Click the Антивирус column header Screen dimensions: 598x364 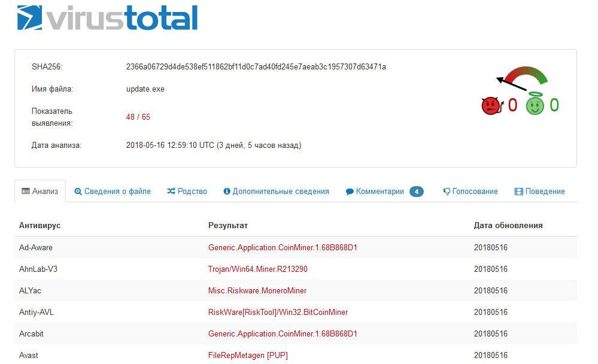tap(40, 226)
